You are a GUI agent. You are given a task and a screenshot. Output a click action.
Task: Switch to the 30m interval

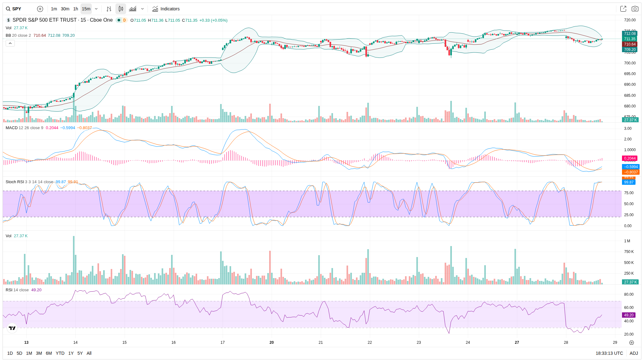click(x=65, y=9)
